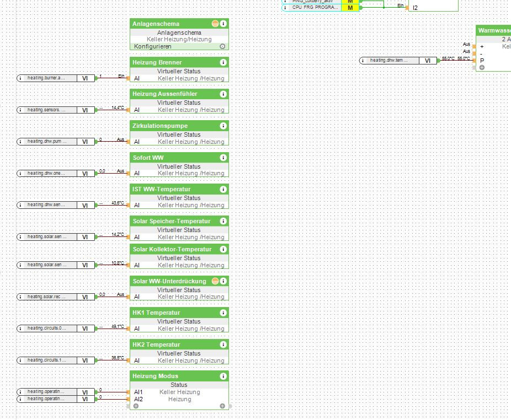Click info icon of heating.dhw.pum virtual input

(x=20, y=142)
